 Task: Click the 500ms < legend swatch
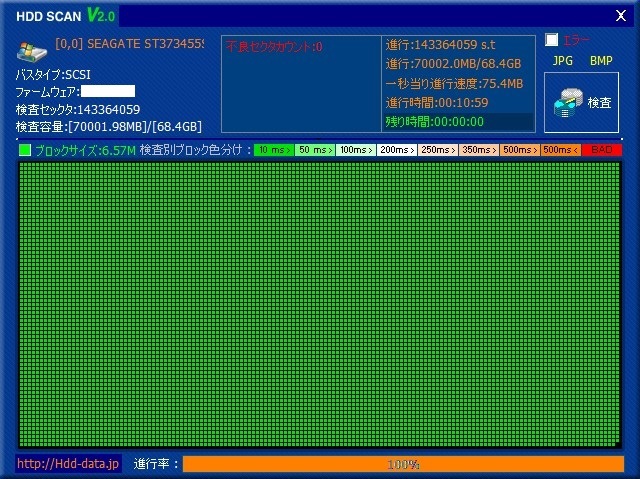561,150
